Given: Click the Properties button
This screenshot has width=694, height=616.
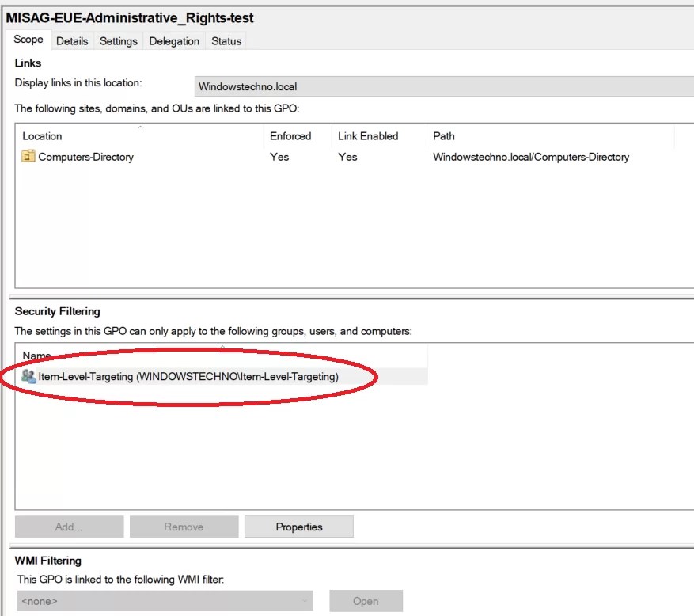Looking at the screenshot, I should pos(299,526).
